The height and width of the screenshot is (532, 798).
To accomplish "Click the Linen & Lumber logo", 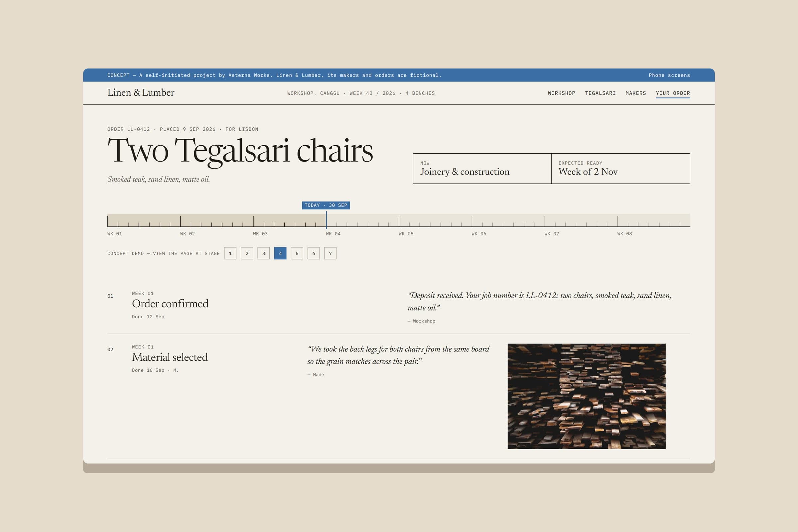I will click(x=141, y=93).
